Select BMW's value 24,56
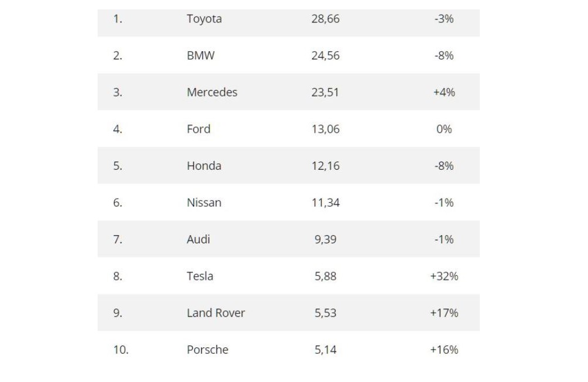Viewport: 588px width, 382px height. point(325,56)
